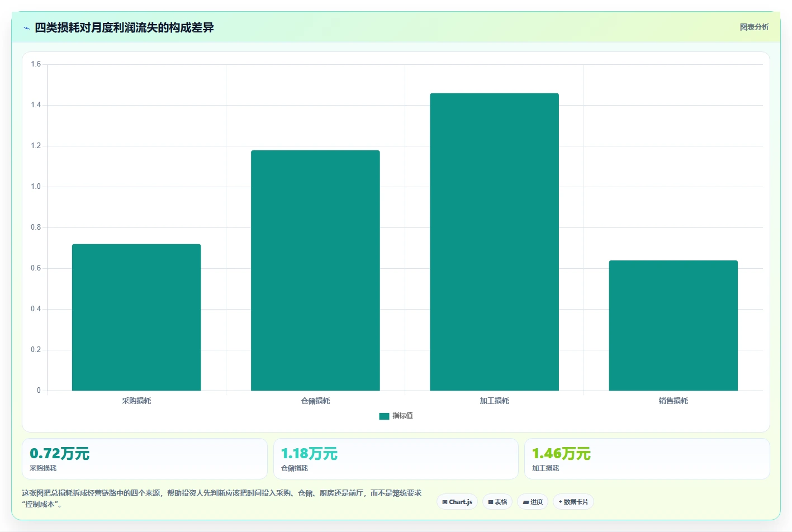Select the 表格 tag chip
Viewport: 792px width, 532px height.
coord(497,502)
